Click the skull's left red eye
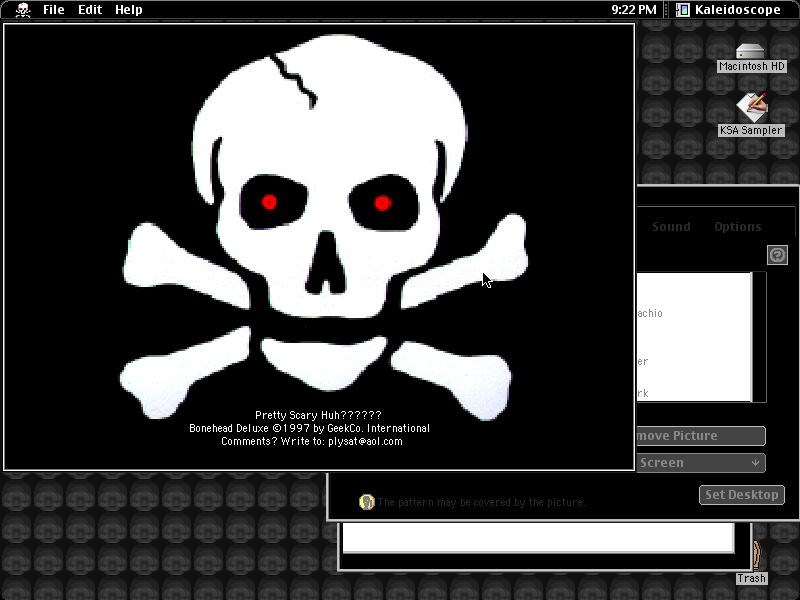The image size is (800, 600). tap(269, 203)
